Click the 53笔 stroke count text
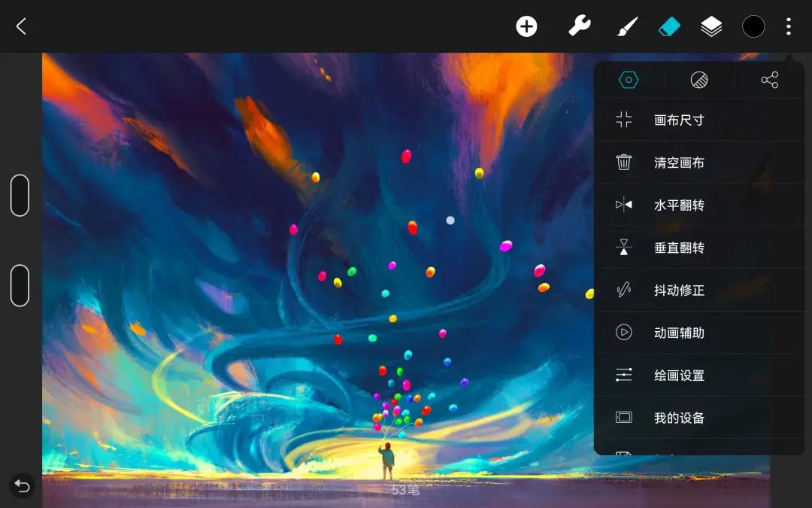 [405, 490]
